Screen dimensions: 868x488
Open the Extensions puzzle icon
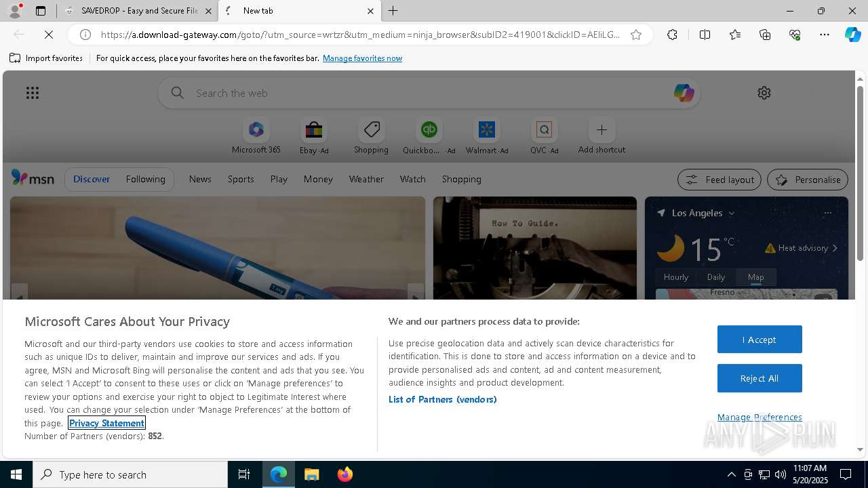(672, 35)
